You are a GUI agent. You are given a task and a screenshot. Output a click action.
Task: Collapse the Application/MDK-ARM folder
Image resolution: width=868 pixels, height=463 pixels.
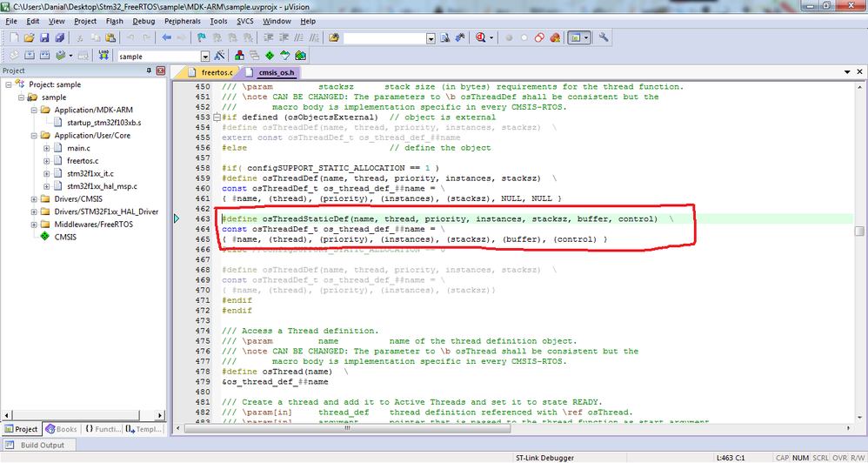[x=34, y=110]
